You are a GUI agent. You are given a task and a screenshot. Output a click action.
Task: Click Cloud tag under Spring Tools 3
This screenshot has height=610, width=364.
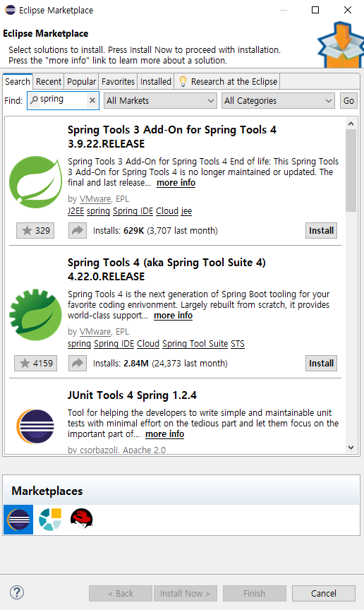tap(167, 211)
